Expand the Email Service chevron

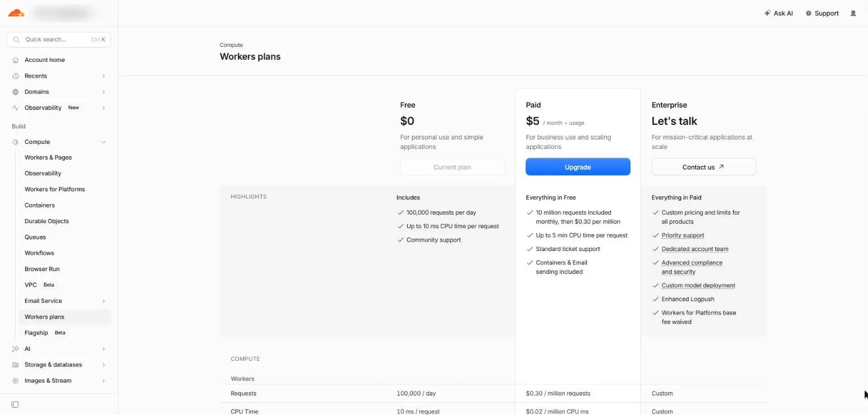pos(104,301)
